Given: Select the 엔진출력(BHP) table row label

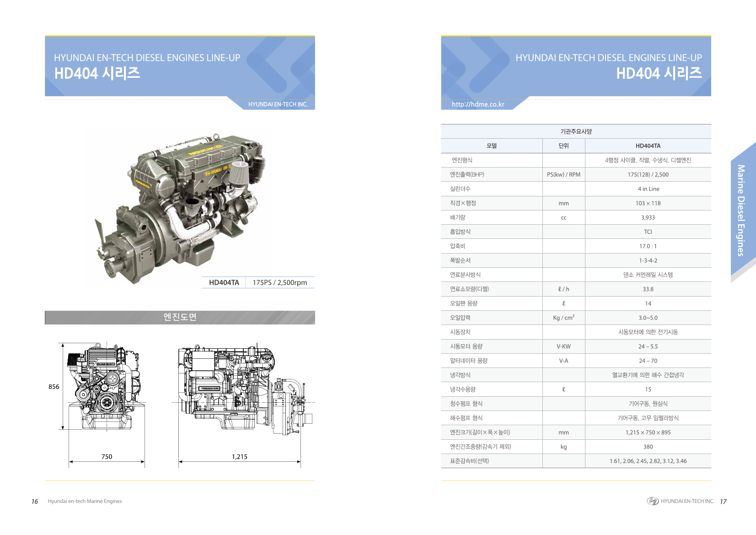Looking at the screenshot, I should (x=467, y=174).
